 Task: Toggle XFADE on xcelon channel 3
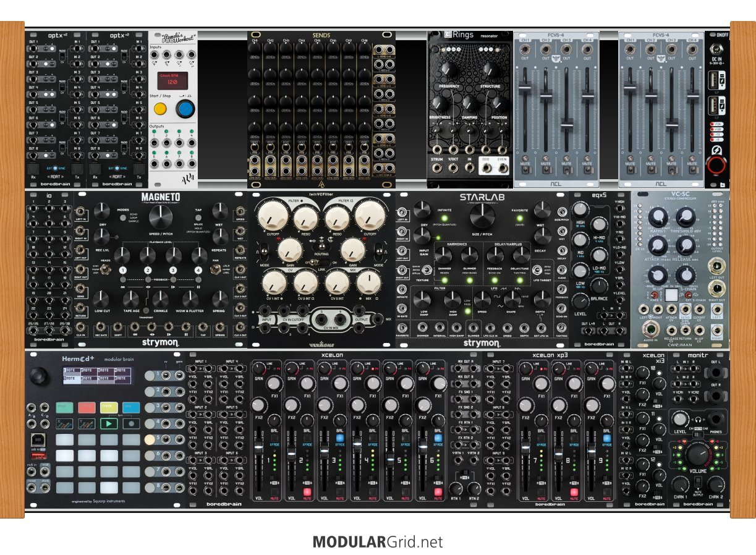click(340, 438)
